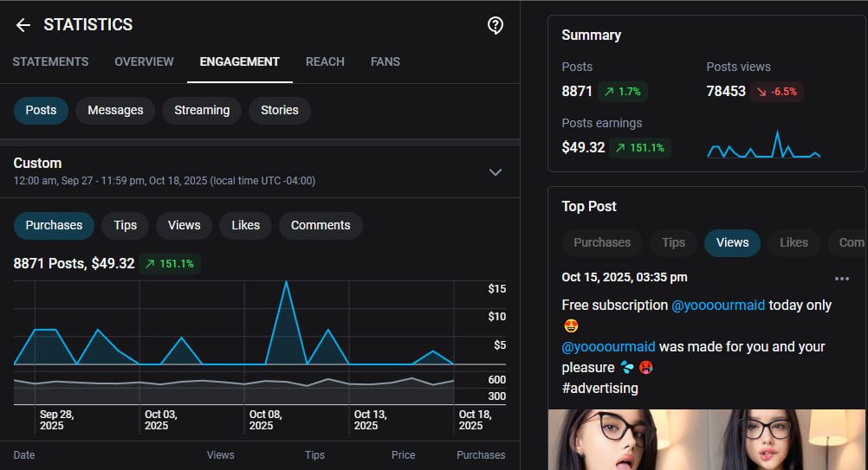Filter Top Post by Likes
The width and height of the screenshot is (868, 470).
tap(793, 243)
